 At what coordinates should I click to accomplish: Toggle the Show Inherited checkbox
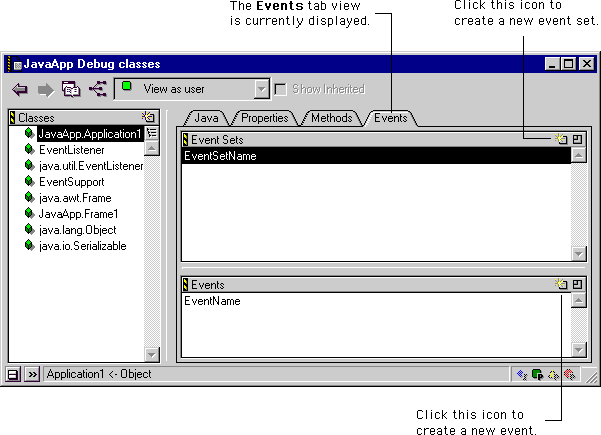[x=281, y=90]
